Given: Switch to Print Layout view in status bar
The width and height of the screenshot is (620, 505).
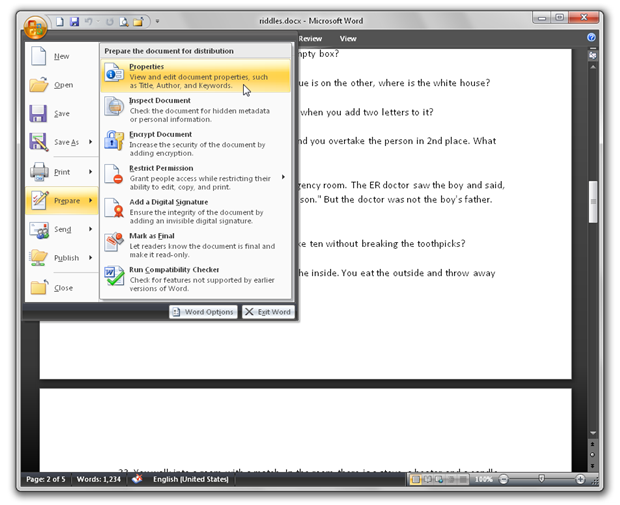Looking at the screenshot, I should [416, 480].
